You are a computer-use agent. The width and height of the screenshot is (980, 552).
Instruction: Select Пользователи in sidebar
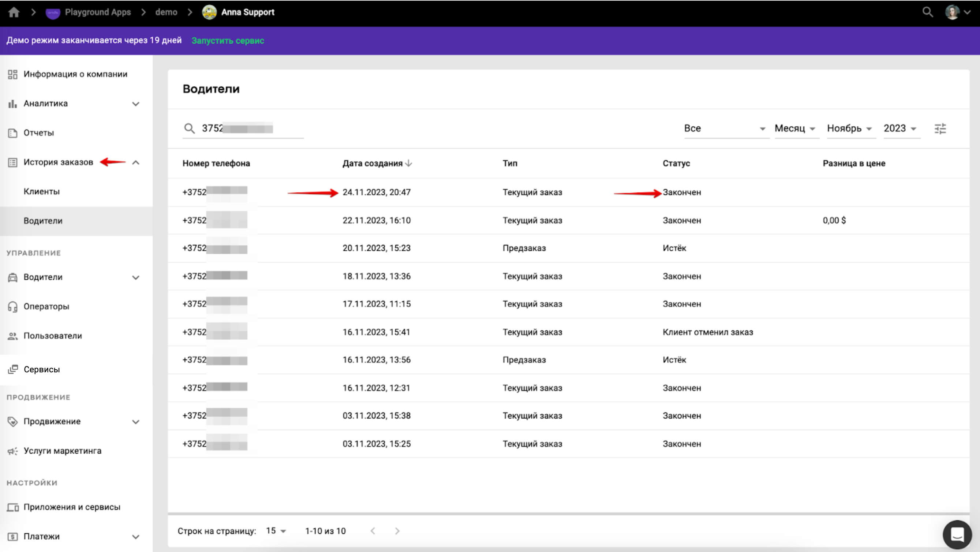[53, 336]
